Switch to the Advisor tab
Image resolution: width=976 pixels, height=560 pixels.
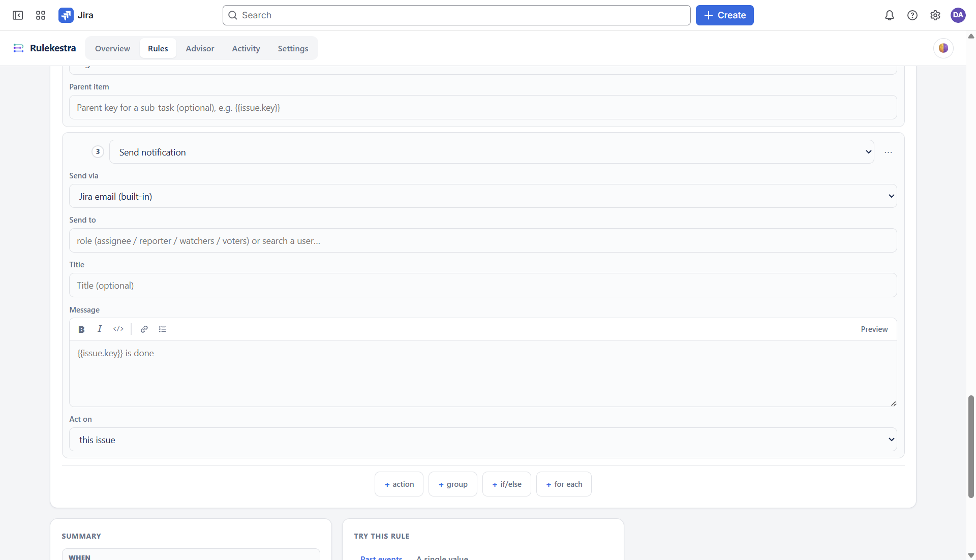click(x=200, y=48)
